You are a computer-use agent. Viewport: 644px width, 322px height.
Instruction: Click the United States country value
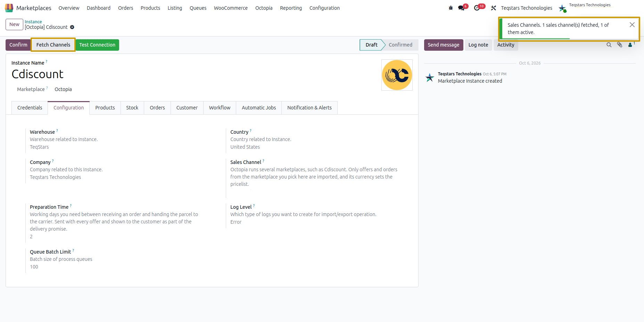click(245, 147)
